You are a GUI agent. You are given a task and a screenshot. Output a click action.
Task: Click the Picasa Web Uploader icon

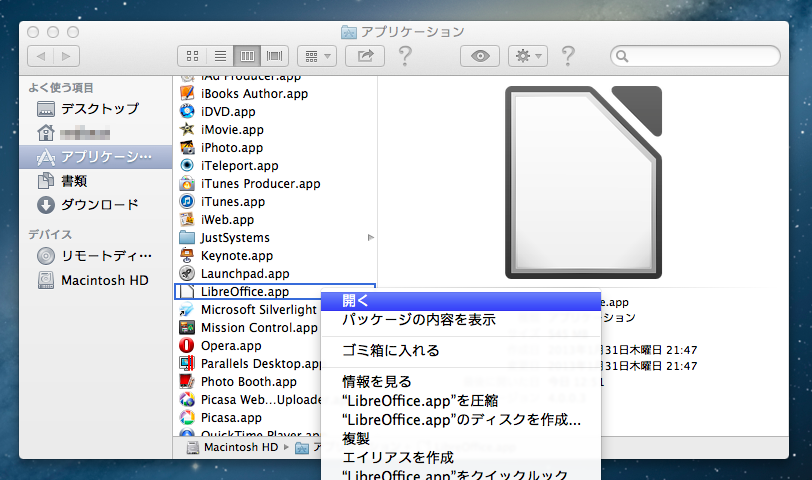coord(187,399)
